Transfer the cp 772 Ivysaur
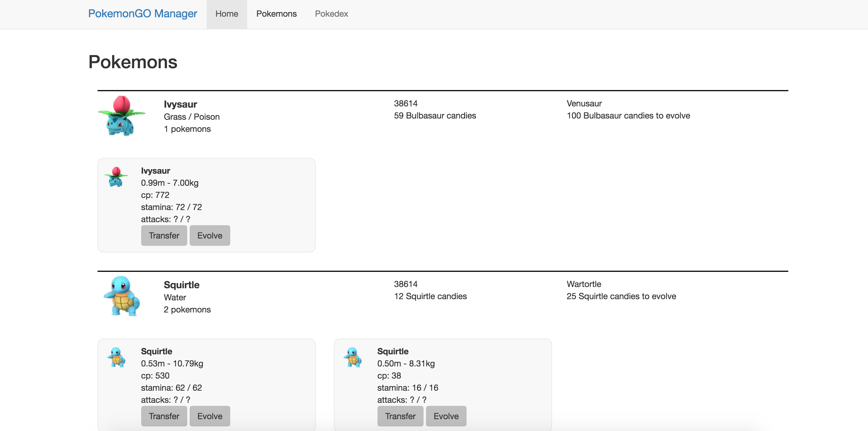The height and width of the screenshot is (431, 868). tap(164, 236)
